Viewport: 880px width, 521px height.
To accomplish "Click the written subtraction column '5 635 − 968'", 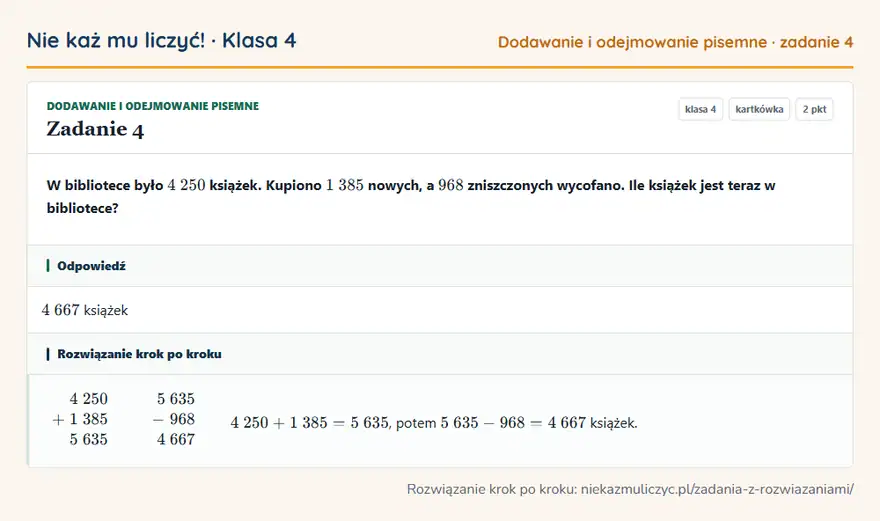I will click(x=174, y=419).
